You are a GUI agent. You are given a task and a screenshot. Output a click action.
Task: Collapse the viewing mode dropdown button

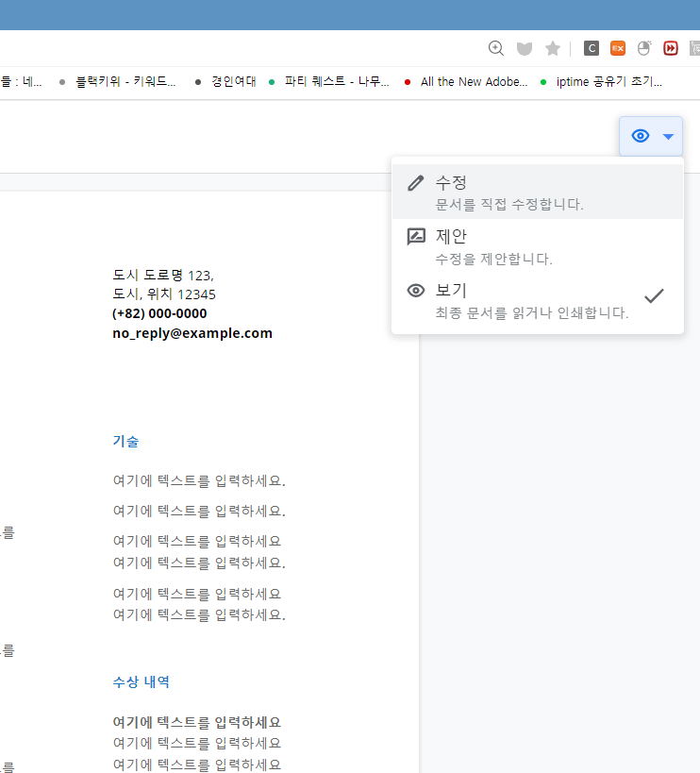(x=651, y=136)
